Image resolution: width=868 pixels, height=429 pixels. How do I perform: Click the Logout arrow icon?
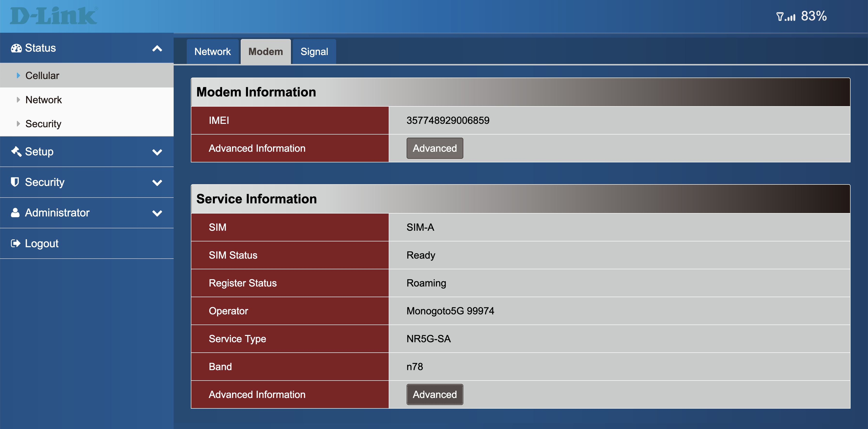(15, 244)
